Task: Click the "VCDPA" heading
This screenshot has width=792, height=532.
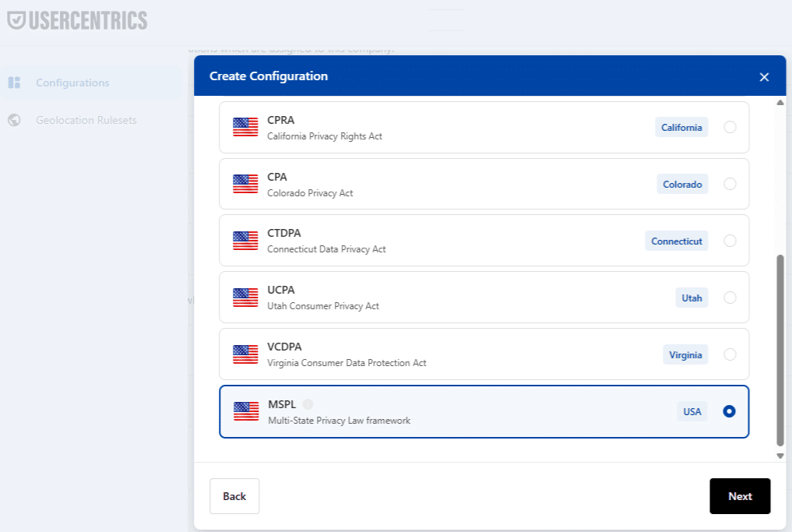Action: pos(284,347)
